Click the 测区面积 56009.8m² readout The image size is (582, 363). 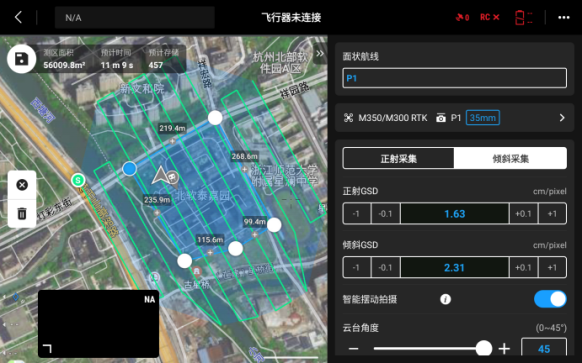[64, 59]
